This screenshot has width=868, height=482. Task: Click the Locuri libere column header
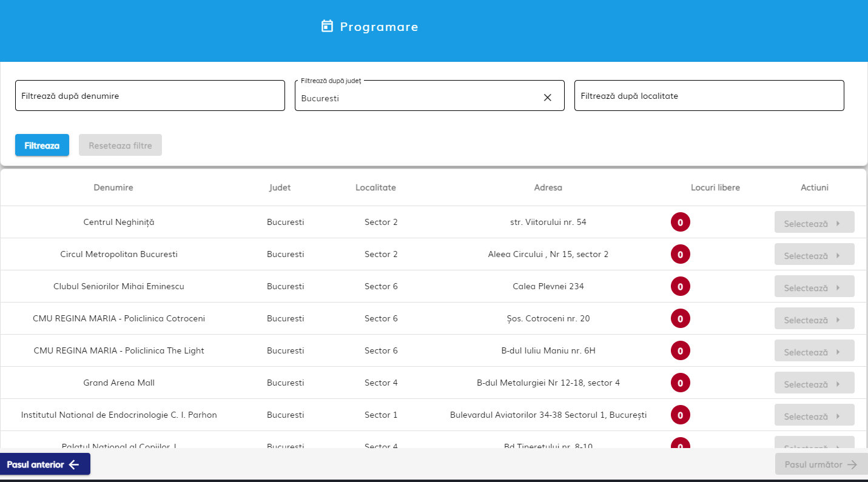pyautogui.click(x=715, y=187)
